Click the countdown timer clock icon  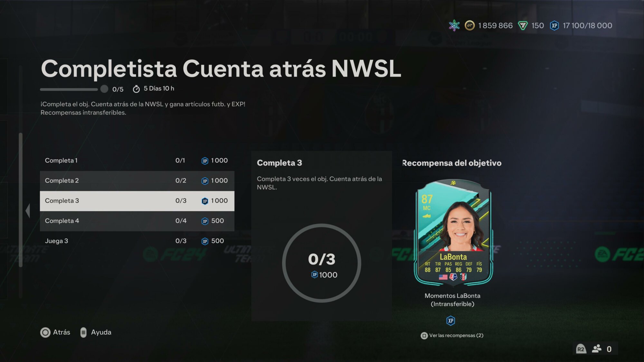(x=136, y=89)
